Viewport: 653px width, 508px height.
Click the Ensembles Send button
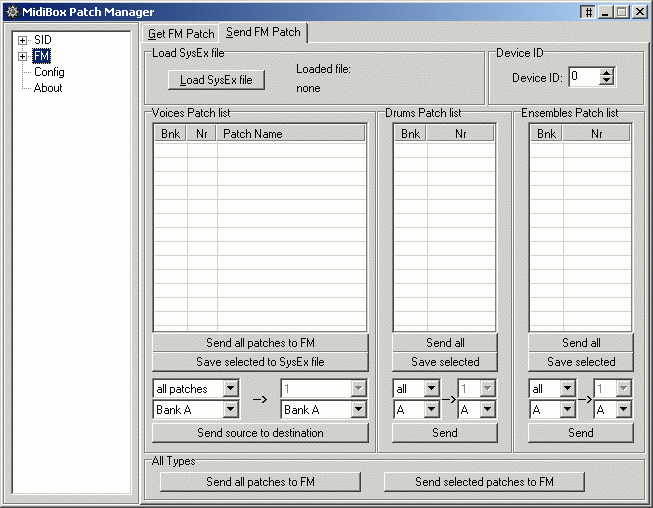tap(581, 433)
